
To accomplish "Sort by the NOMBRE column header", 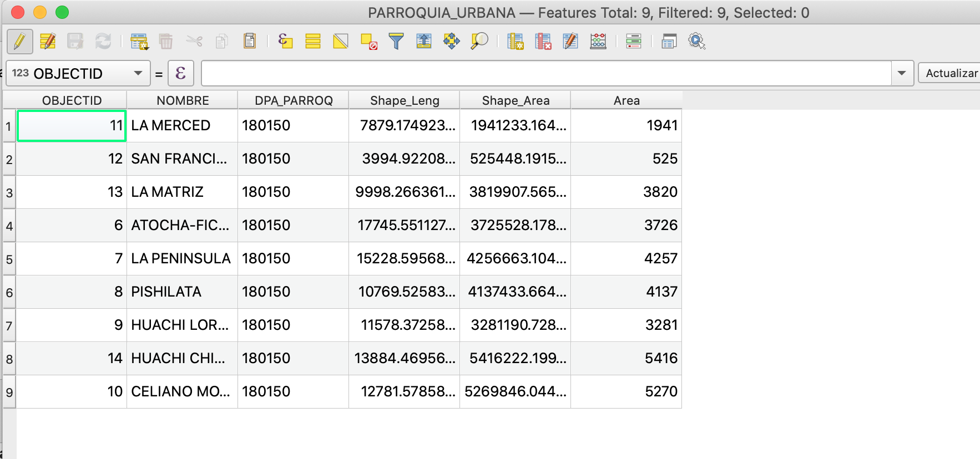I will click(x=183, y=100).
